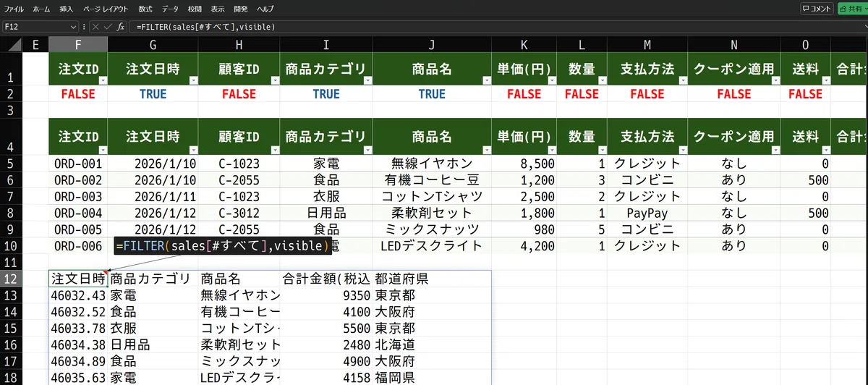Select cell 福岡県

(x=432, y=377)
